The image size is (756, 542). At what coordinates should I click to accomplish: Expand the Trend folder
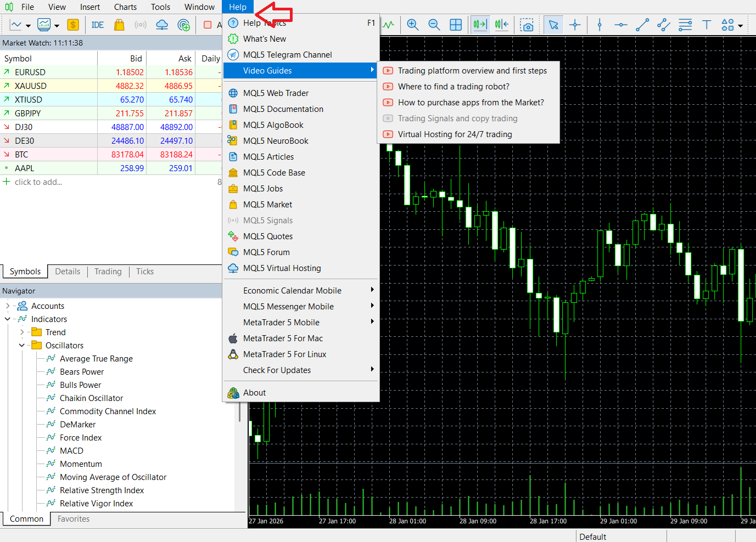coord(22,332)
